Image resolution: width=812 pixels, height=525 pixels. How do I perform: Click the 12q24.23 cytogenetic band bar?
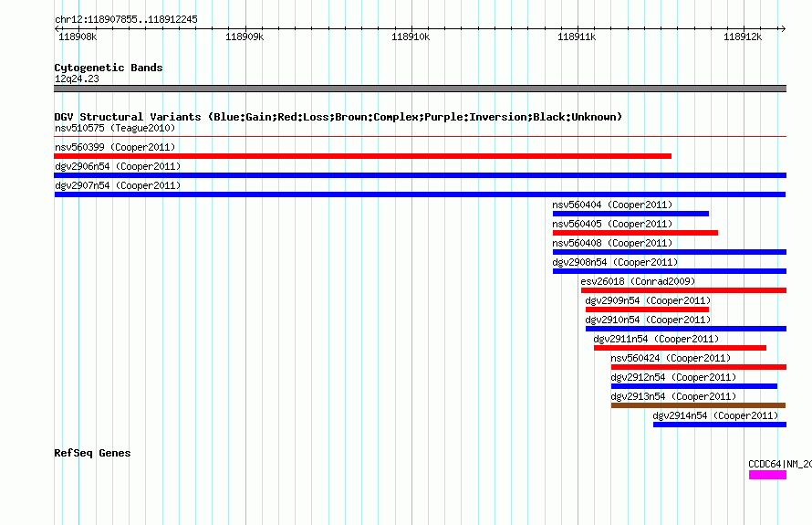420,89
